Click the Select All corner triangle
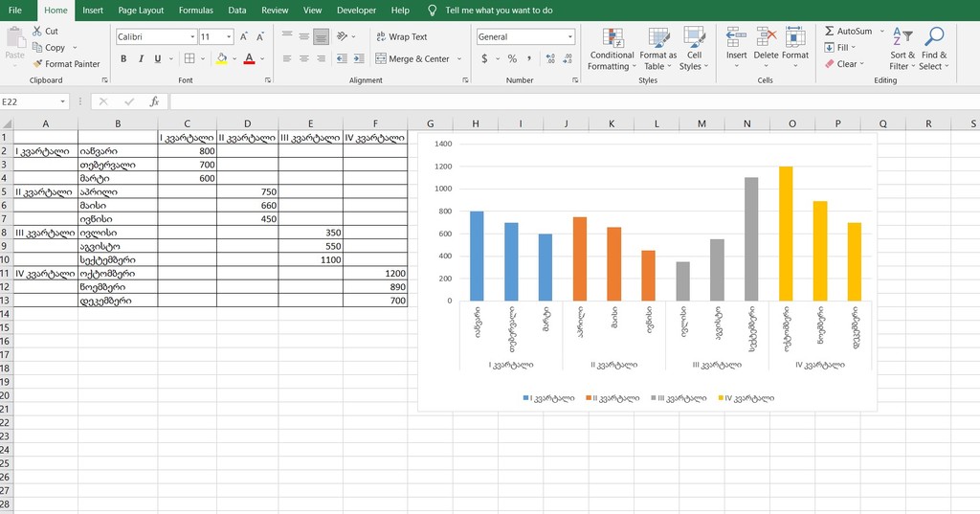This screenshot has width=980, height=514. (x=7, y=123)
